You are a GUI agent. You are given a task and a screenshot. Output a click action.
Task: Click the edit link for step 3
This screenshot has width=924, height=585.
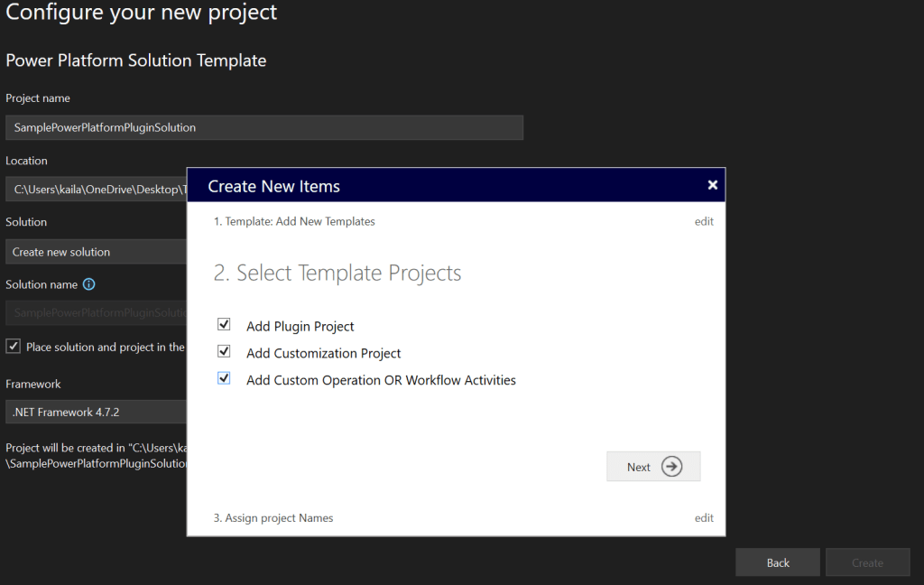704,518
